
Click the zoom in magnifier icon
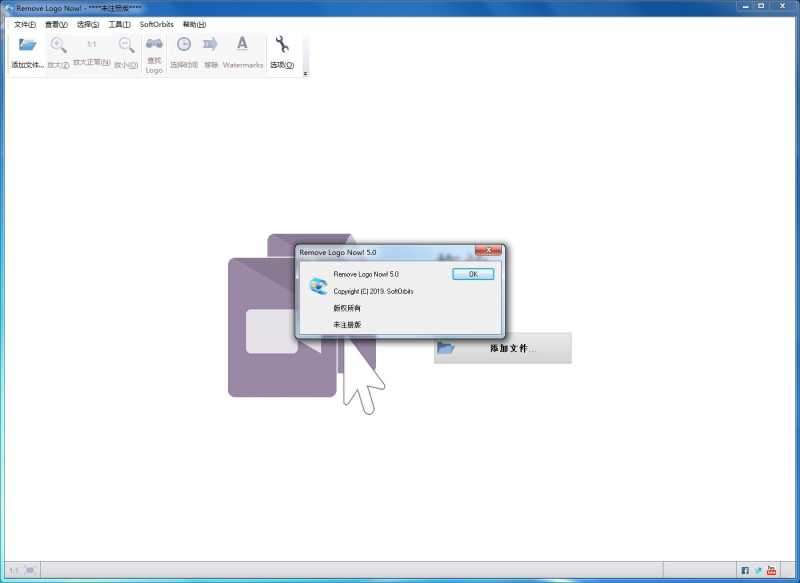click(x=58, y=46)
